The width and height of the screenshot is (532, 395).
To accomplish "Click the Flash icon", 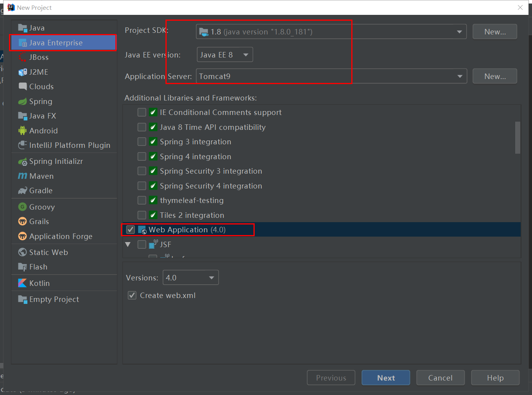I will click(23, 267).
